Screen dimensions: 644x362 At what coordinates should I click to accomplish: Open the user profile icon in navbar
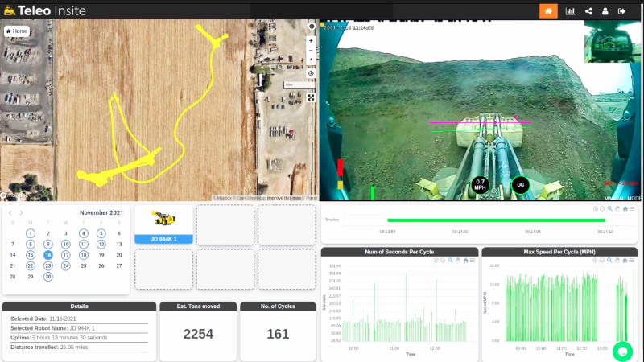[605, 11]
